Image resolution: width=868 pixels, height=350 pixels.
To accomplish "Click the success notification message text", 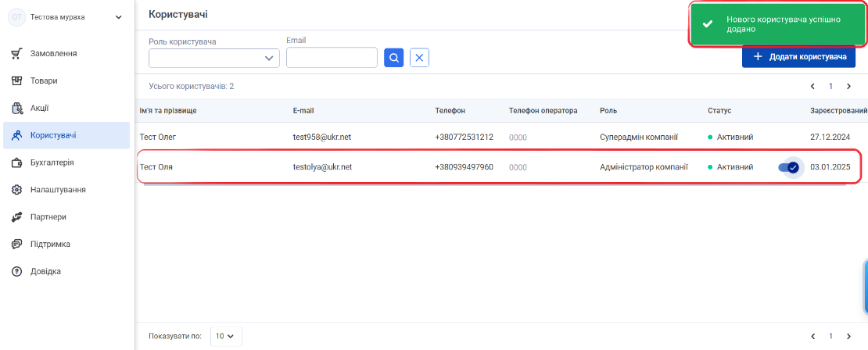I will point(784,24).
